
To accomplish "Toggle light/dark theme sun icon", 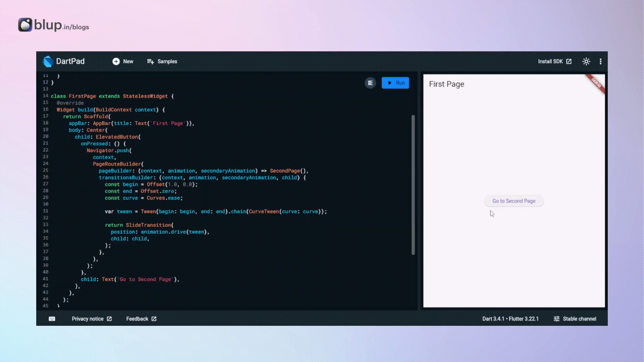I will tap(586, 61).
